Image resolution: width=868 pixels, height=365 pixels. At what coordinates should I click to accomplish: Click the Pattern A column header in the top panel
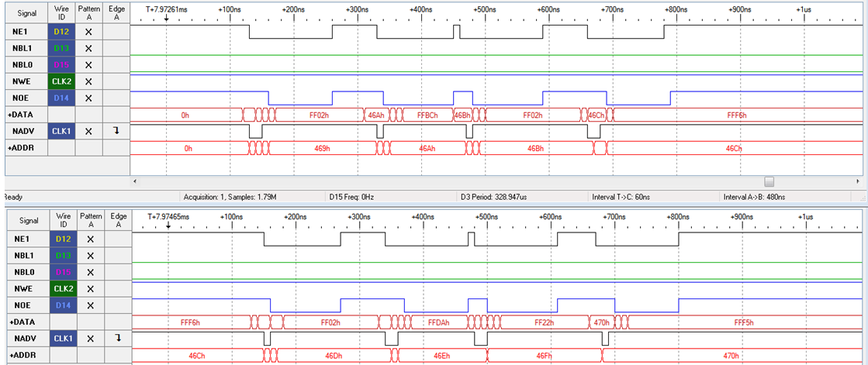point(88,12)
